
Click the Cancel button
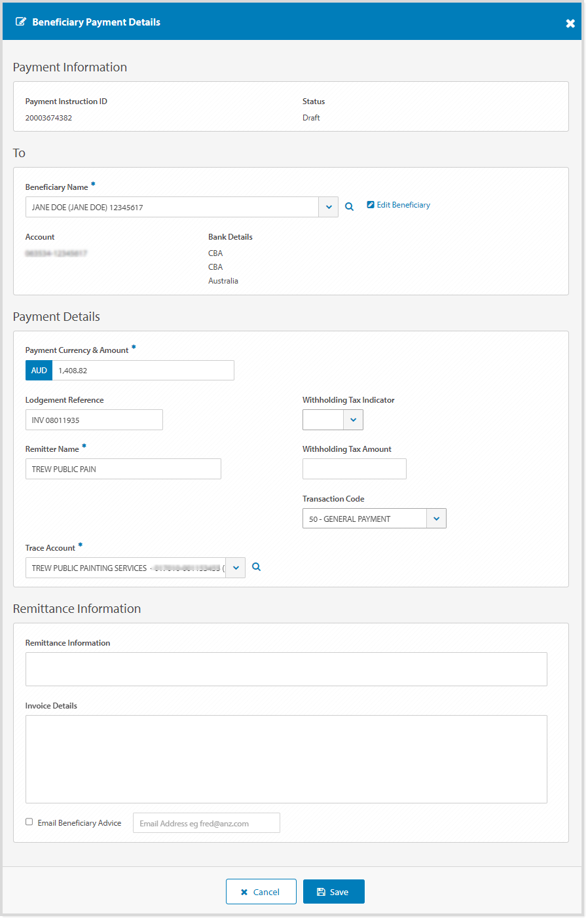click(261, 891)
